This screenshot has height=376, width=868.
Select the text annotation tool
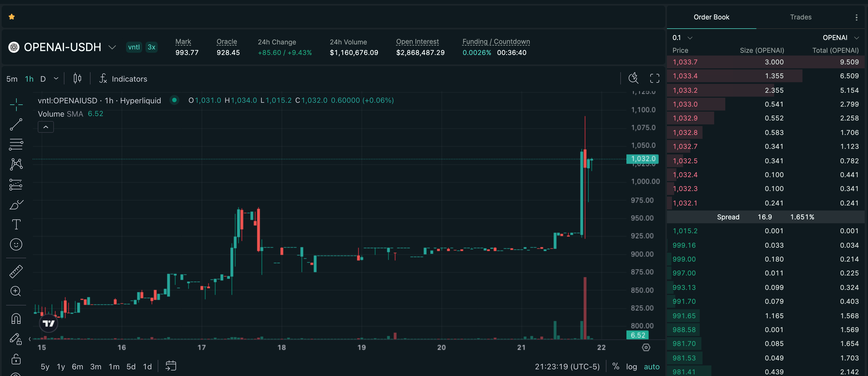tap(16, 224)
